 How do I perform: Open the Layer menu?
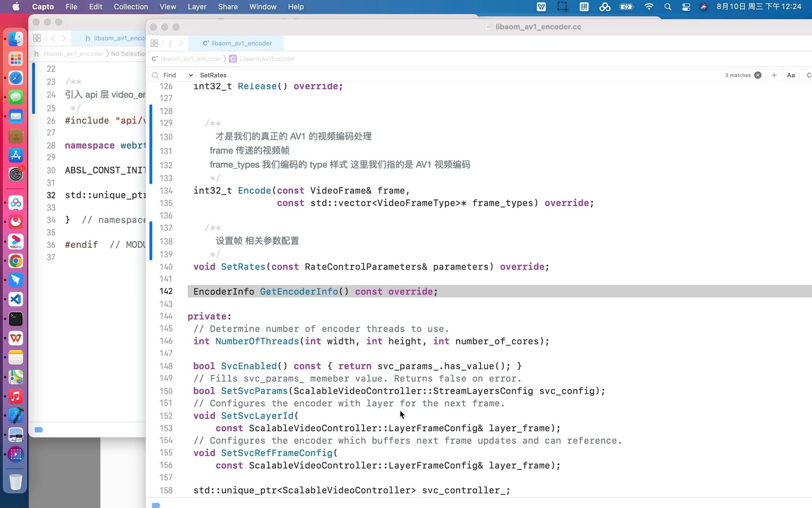197,7
